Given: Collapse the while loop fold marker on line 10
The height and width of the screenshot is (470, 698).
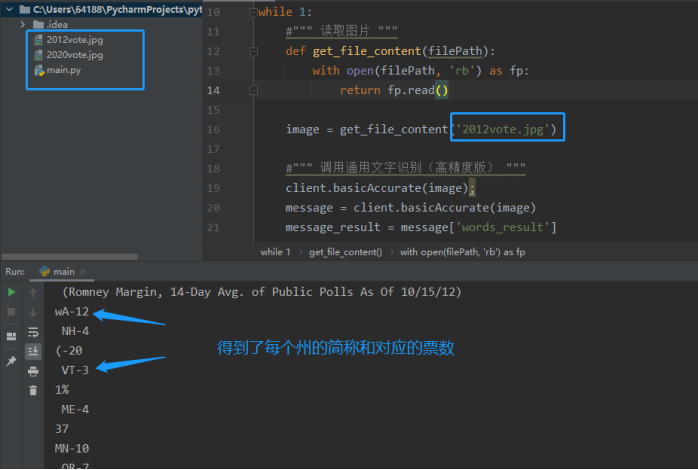Looking at the screenshot, I should (253, 12).
